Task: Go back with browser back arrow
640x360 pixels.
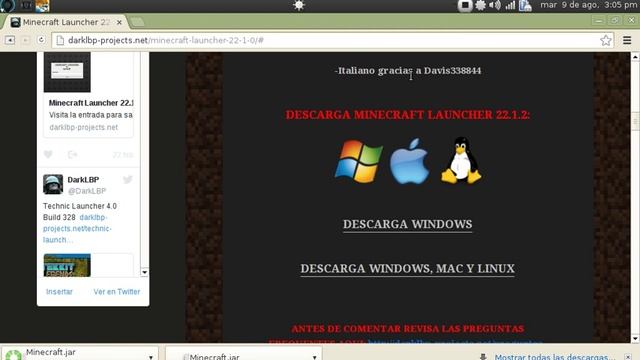Action: click(x=10, y=40)
